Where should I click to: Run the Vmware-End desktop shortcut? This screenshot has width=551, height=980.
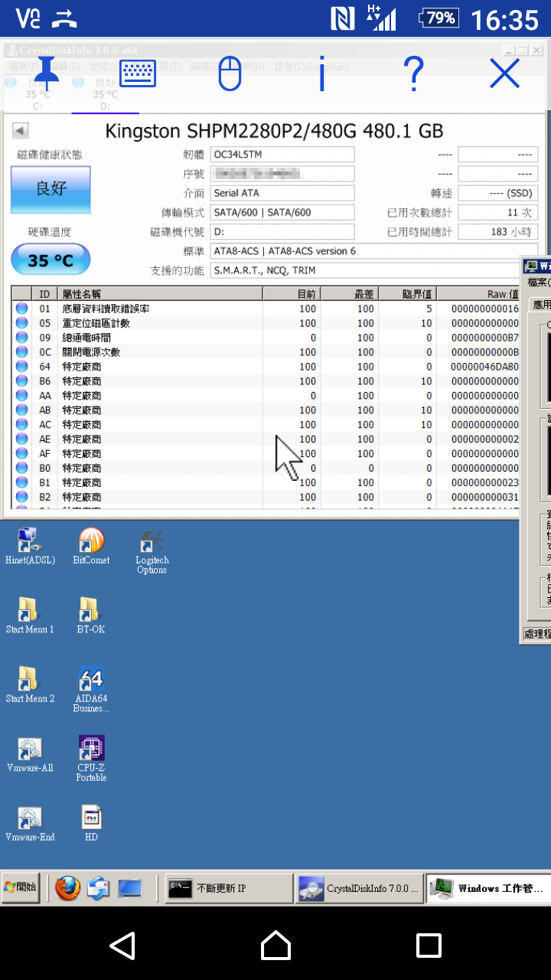coord(30,823)
